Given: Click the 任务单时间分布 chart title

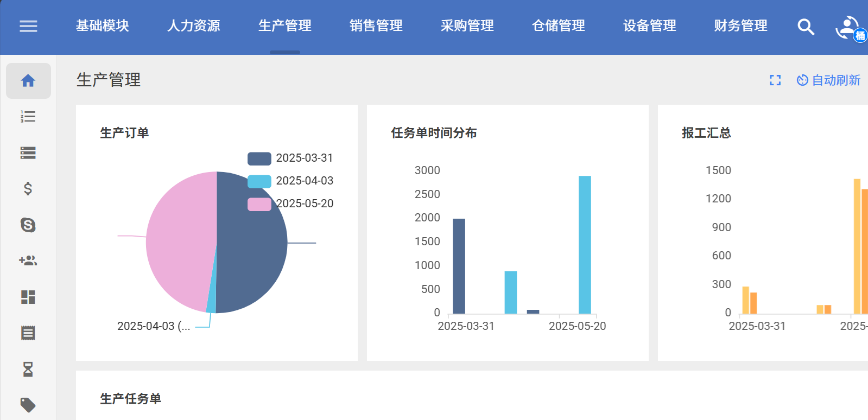Looking at the screenshot, I should [x=434, y=133].
